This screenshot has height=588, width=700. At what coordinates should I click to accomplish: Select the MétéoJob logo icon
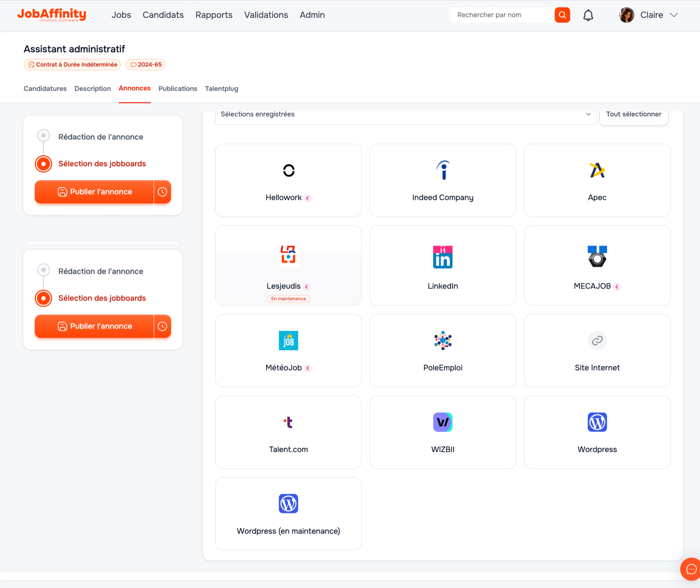289,340
